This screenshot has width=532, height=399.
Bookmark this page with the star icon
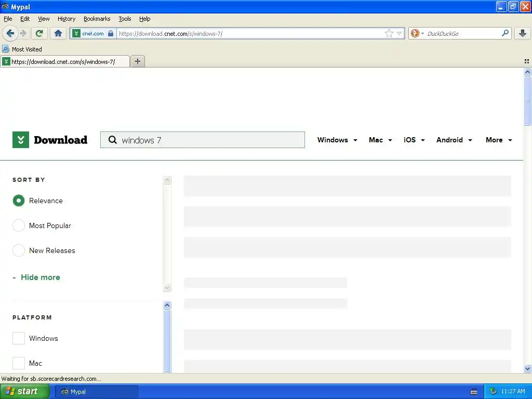tap(389, 33)
